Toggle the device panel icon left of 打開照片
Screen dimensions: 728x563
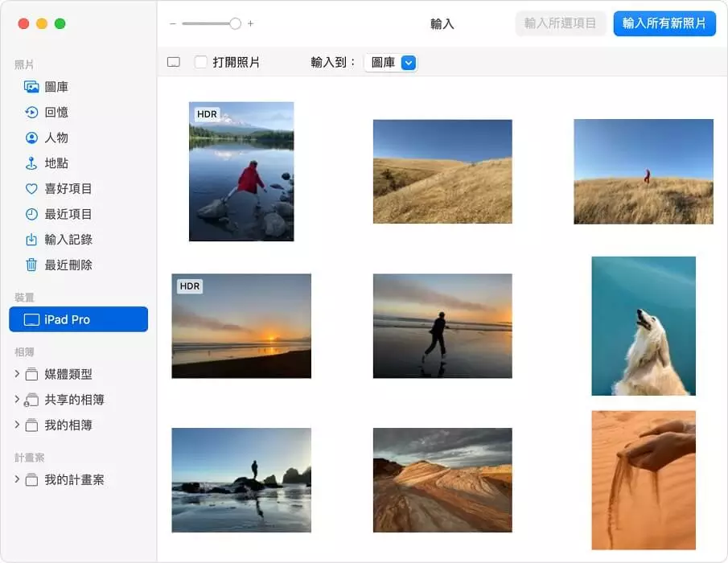coord(174,62)
